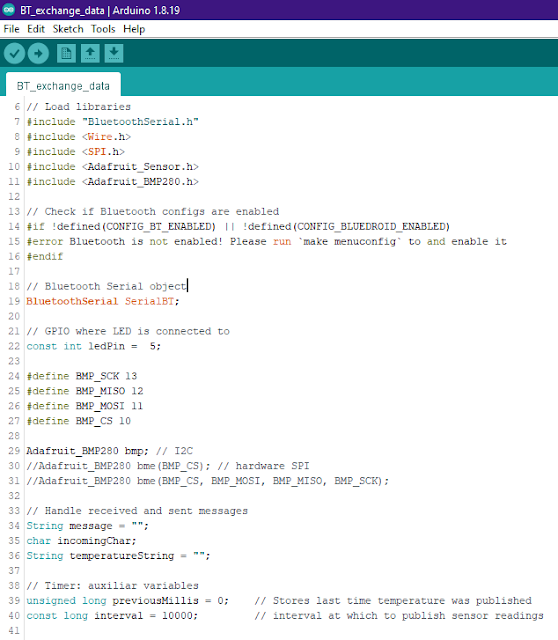Screen dimensions: 558x640
Task: Click the '#include <Wire.h>' line
Action: [x=79, y=137]
